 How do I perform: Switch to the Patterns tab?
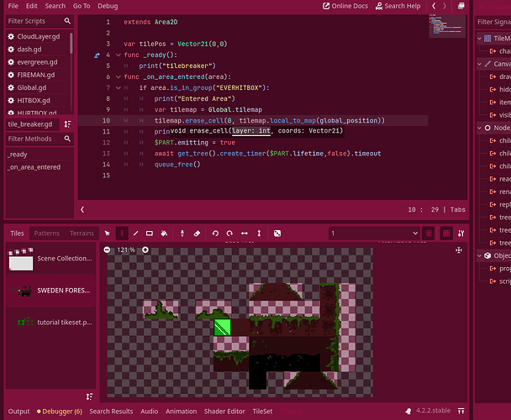47,234
